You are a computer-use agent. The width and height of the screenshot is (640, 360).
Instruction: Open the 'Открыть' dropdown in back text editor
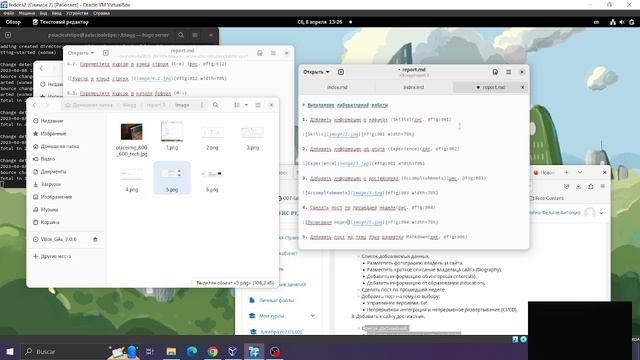[x=81, y=53]
